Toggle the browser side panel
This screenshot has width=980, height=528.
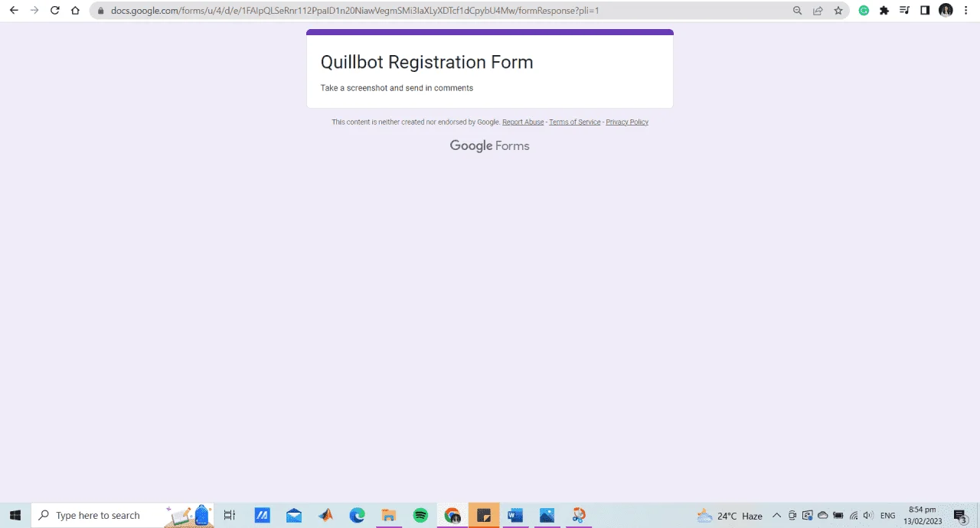pyautogui.click(x=925, y=11)
